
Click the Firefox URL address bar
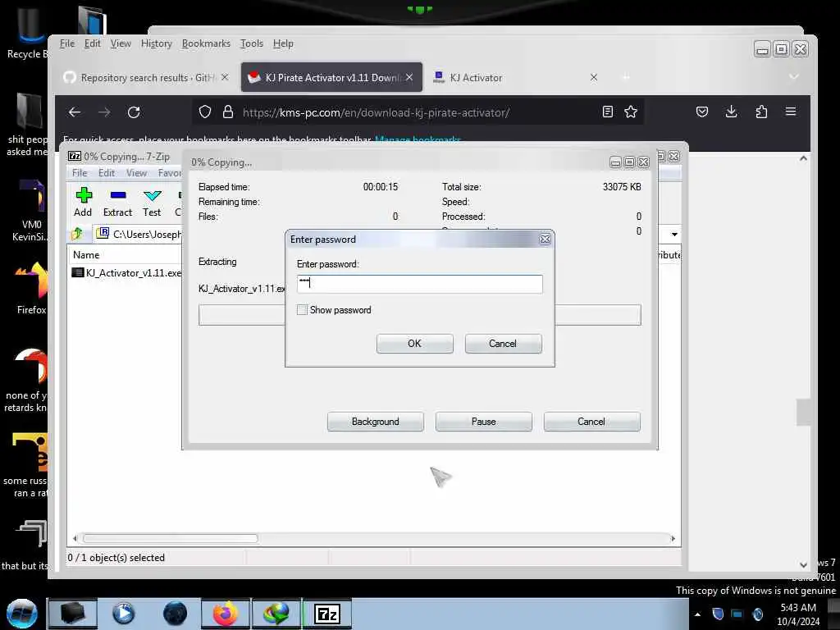point(418,112)
